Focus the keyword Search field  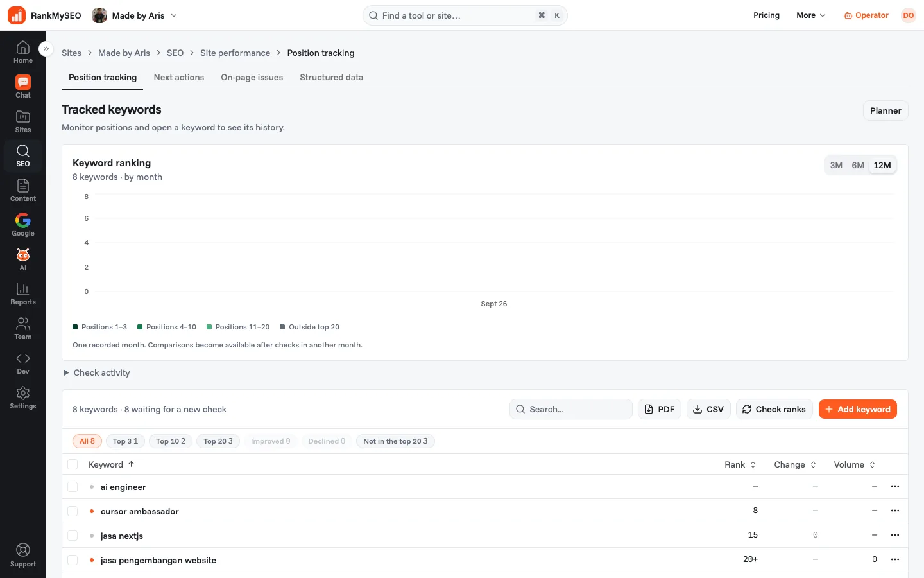pyautogui.click(x=571, y=409)
